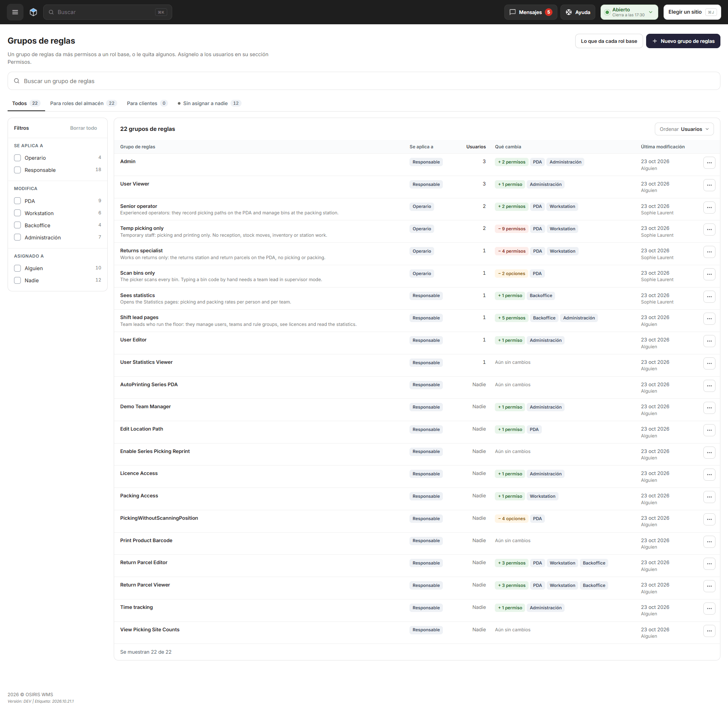
Task: Tick the PDA filter checkbox
Action: (17, 201)
